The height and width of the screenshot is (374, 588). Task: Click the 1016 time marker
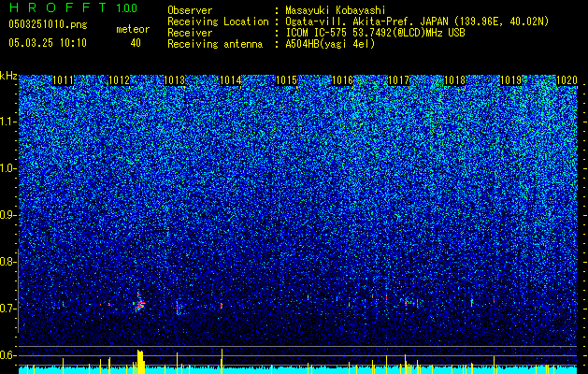343,80
